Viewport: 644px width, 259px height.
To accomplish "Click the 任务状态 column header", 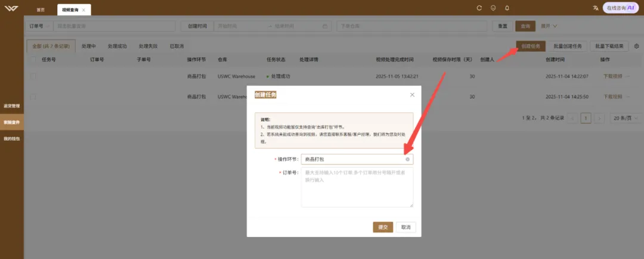I will (276, 60).
